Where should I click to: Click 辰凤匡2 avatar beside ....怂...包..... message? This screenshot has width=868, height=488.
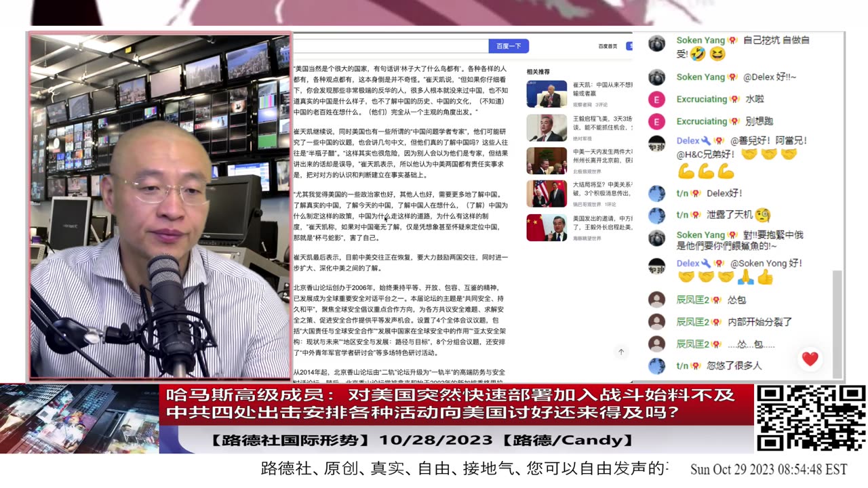coord(656,344)
